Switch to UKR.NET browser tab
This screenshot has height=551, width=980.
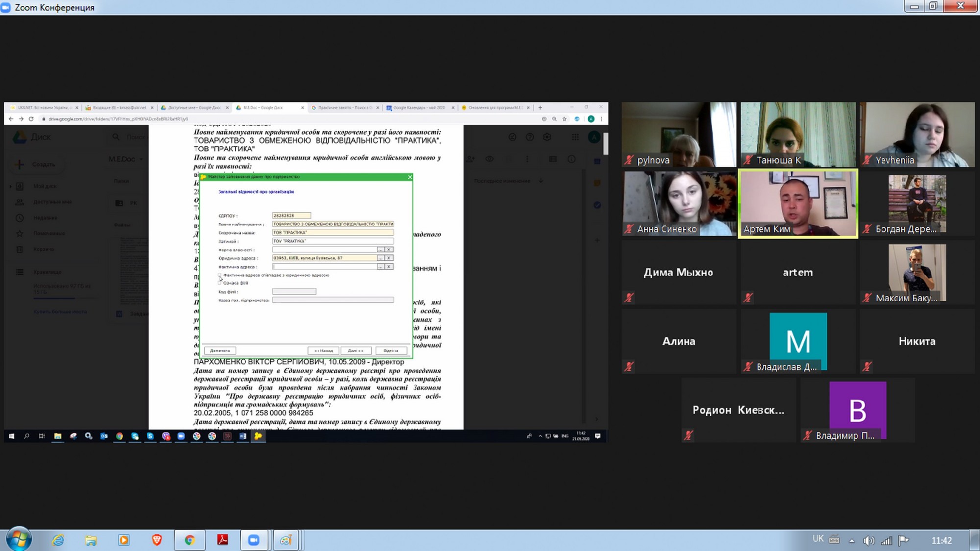pyautogui.click(x=43, y=107)
